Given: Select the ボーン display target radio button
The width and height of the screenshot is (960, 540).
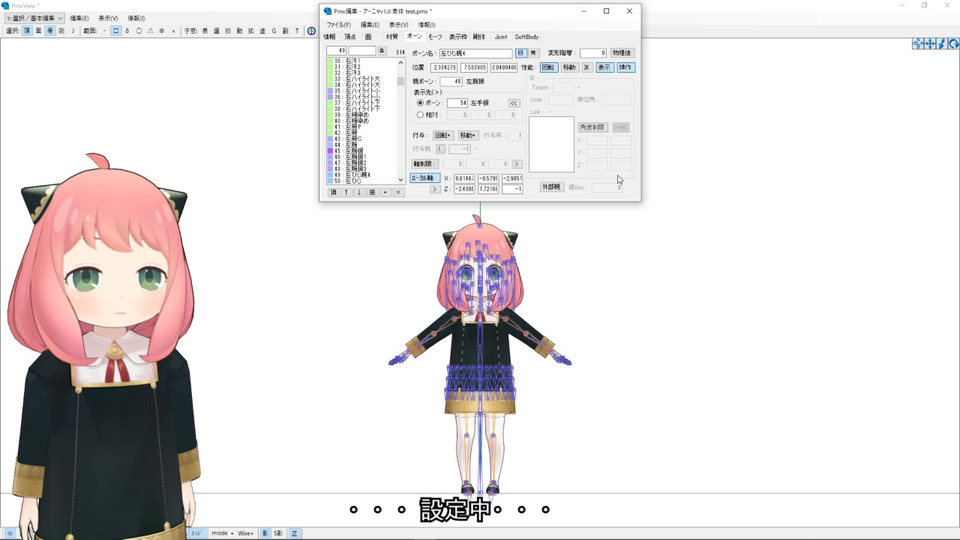Looking at the screenshot, I should (420, 103).
